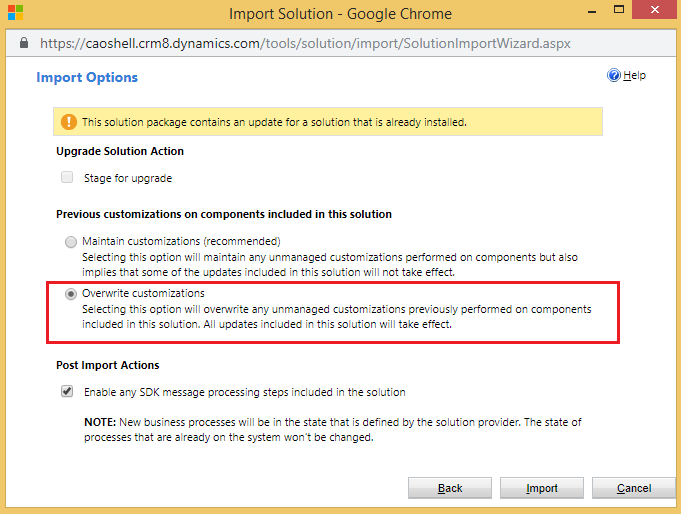
Task: Click the Windows logo icon in title bar
Action: point(15,13)
